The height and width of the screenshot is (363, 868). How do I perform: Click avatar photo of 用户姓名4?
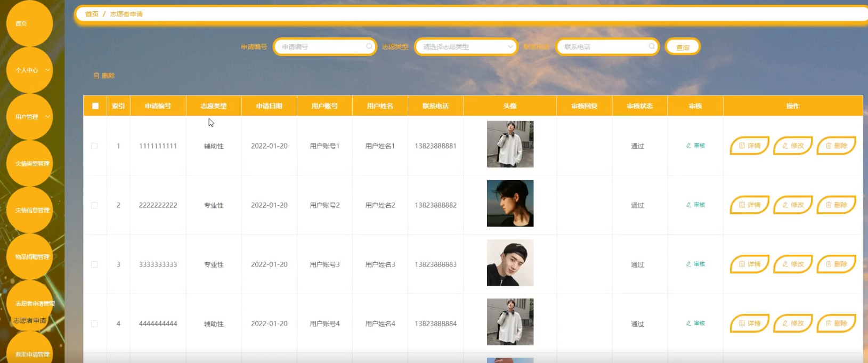(x=510, y=321)
